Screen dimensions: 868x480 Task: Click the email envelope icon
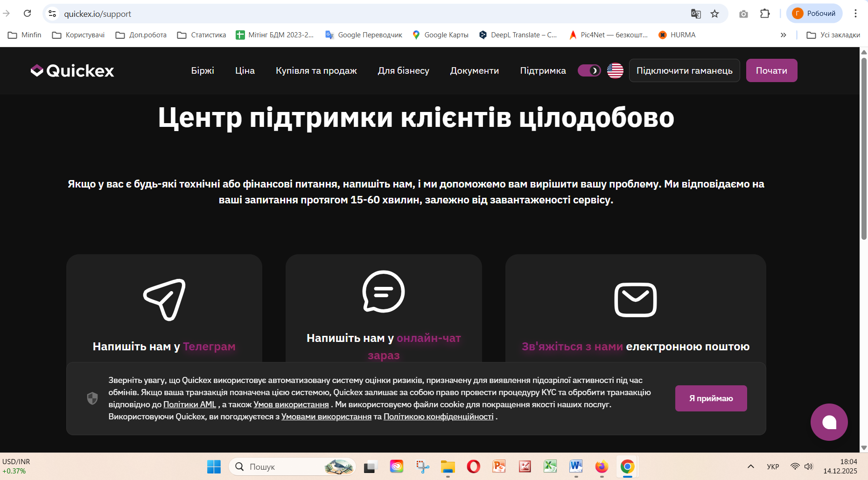[x=636, y=299]
